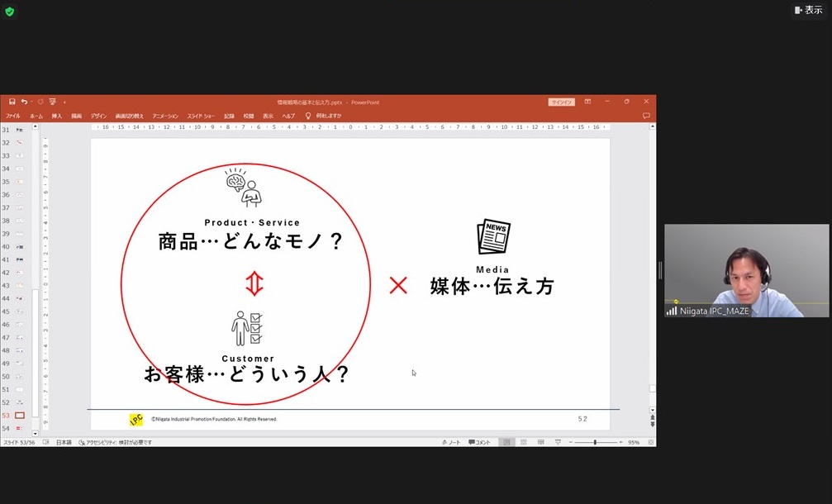Open the アニメーション ribbon tab
The width and height of the screenshot is (832, 504).
(x=165, y=116)
